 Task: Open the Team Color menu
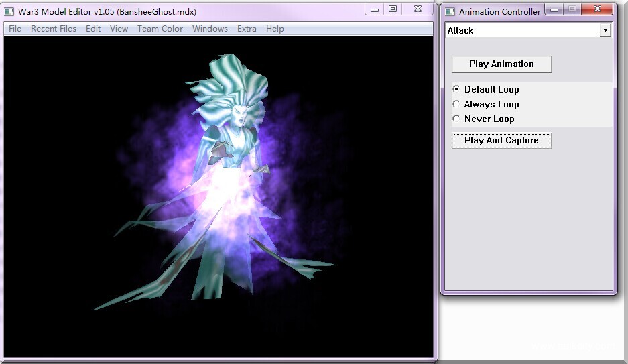(x=160, y=29)
